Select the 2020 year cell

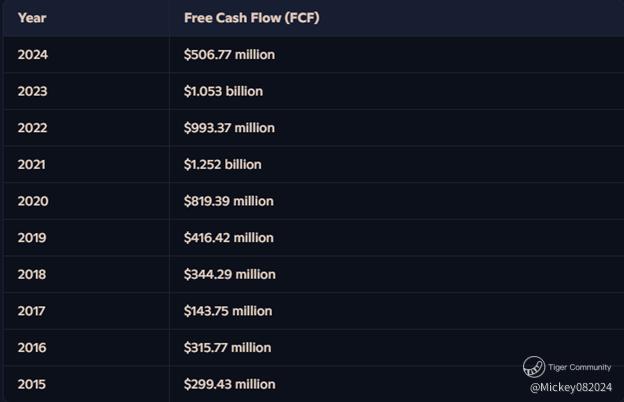click(33, 201)
